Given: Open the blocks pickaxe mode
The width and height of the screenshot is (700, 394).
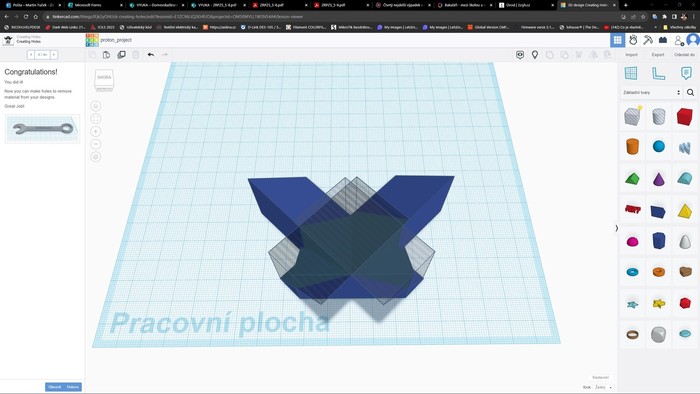Looking at the screenshot, I should [648, 40].
